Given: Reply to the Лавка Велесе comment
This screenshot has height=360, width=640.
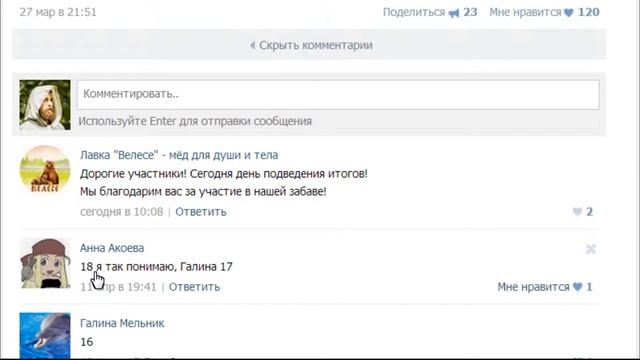Looking at the screenshot, I should (201, 212).
